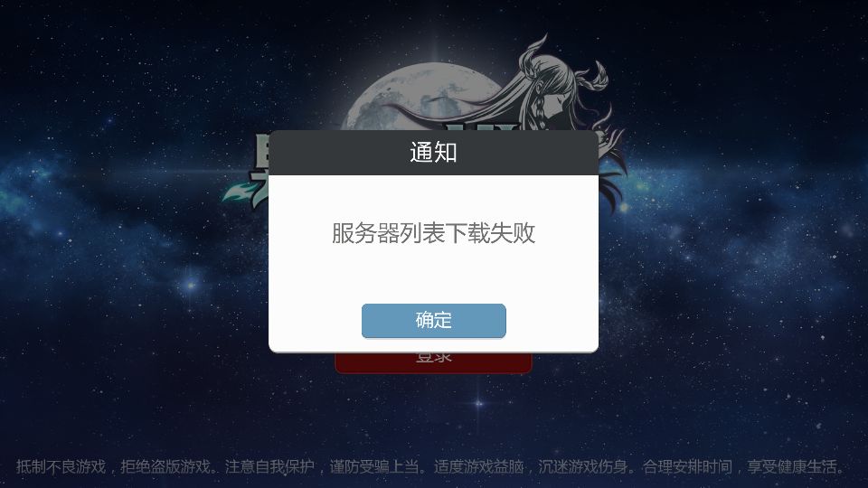Click the 服务器列表下载失败 error message
The height and width of the screenshot is (488, 868).
(x=433, y=233)
